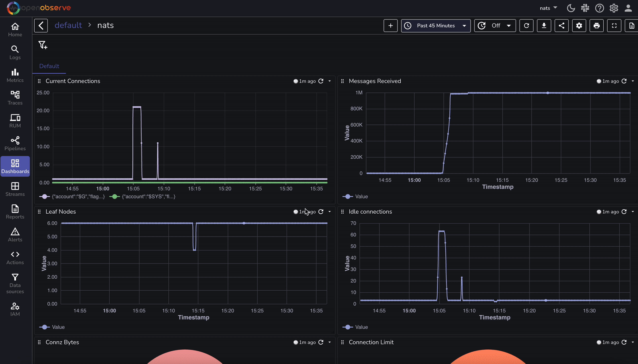Open the user account menu
This screenshot has height=364, width=638.
pyautogui.click(x=628, y=8)
